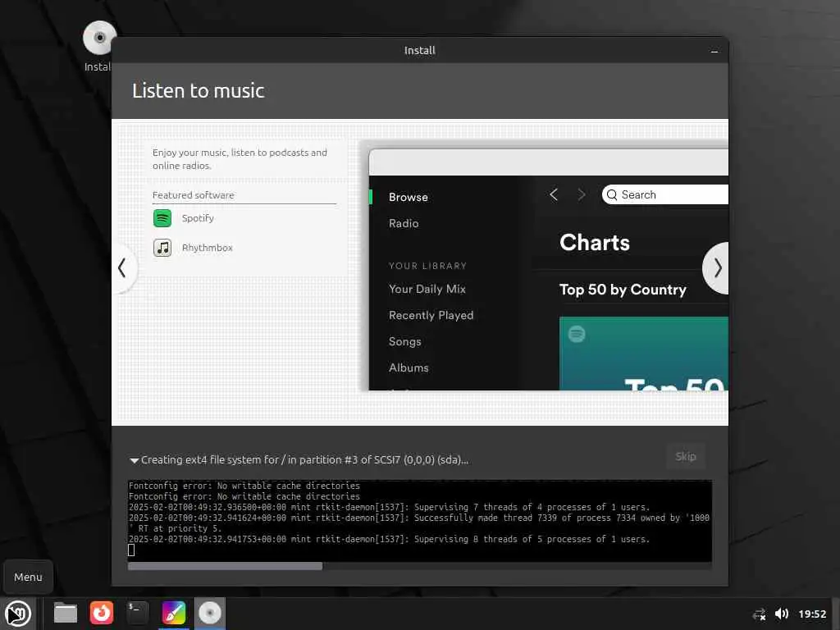The height and width of the screenshot is (630, 840).
Task: Go to the previous installer slide
Action: [123, 268]
